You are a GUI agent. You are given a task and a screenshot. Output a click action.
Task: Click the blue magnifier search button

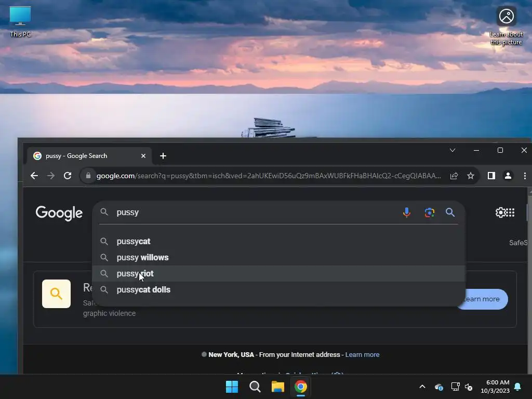[450, 212]
